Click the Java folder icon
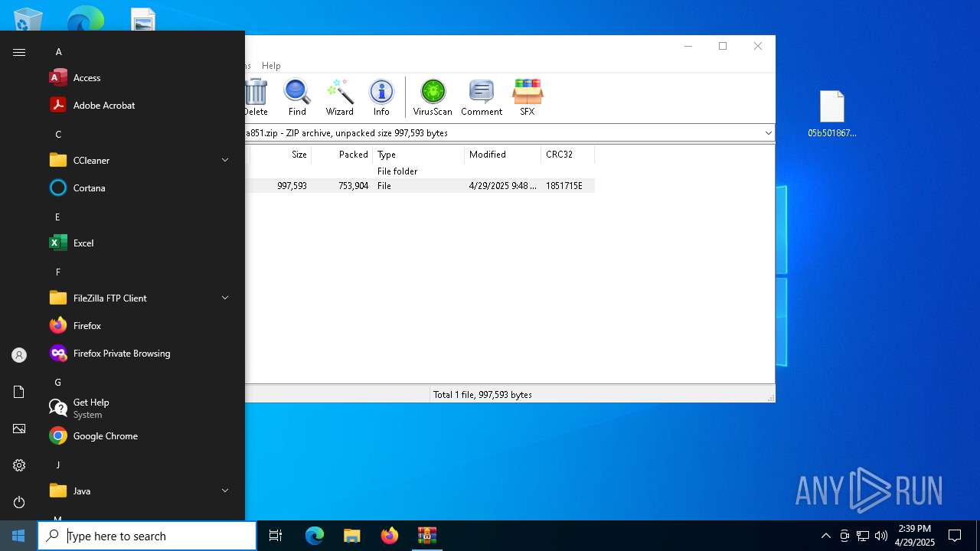This screenshot has width=980, height=551. pos(58,491)
